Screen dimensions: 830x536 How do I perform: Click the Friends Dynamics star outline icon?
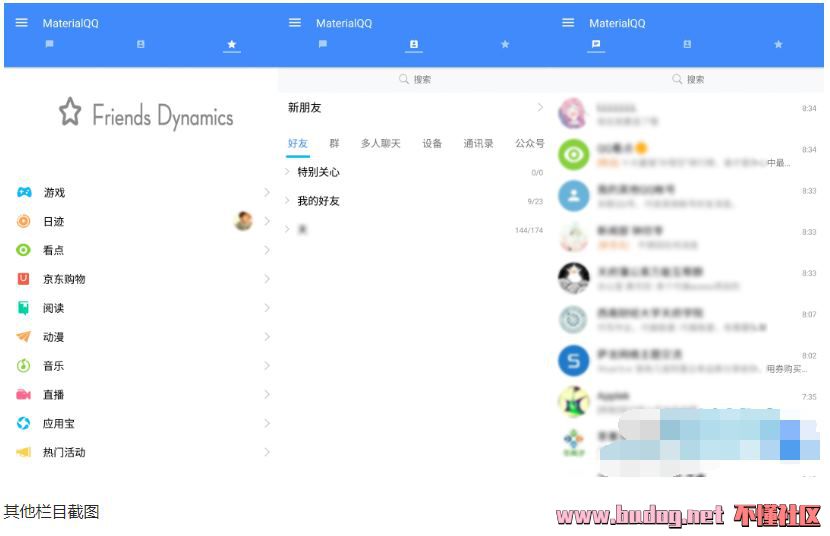[x=70, y=112]
